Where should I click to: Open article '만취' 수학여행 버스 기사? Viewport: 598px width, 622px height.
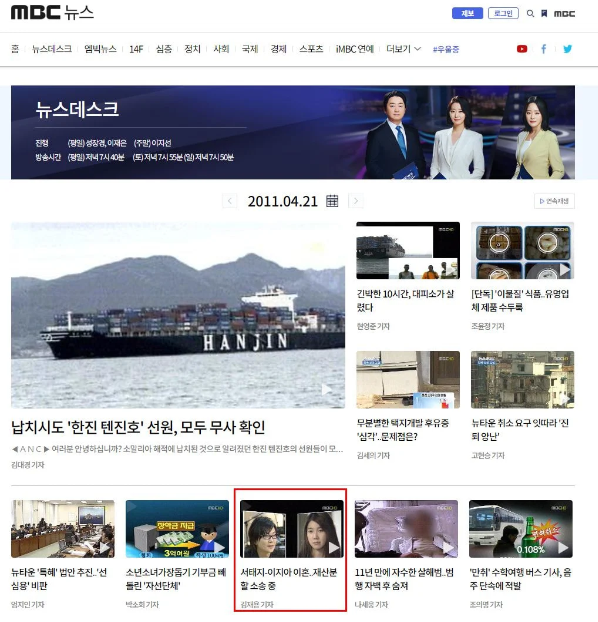coord(521,579)
